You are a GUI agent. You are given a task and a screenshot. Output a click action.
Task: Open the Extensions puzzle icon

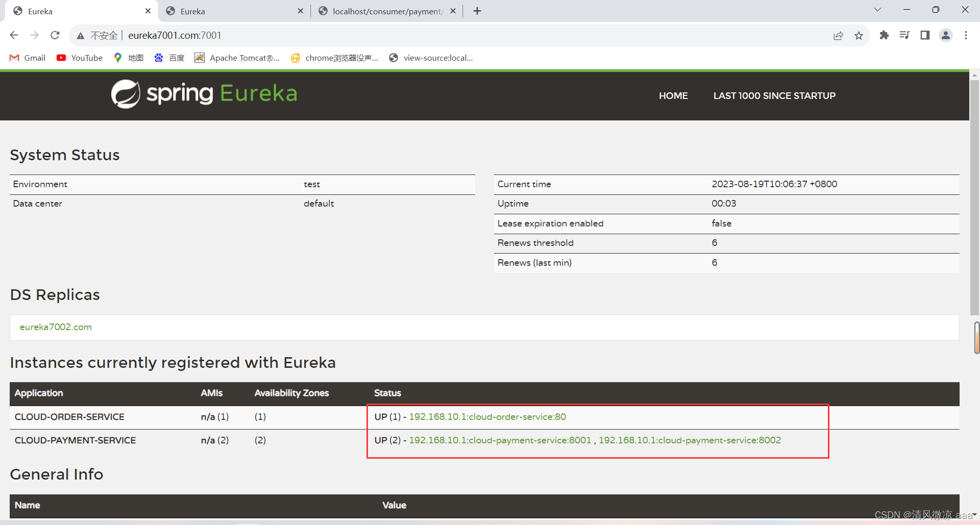tap(884, 35)
